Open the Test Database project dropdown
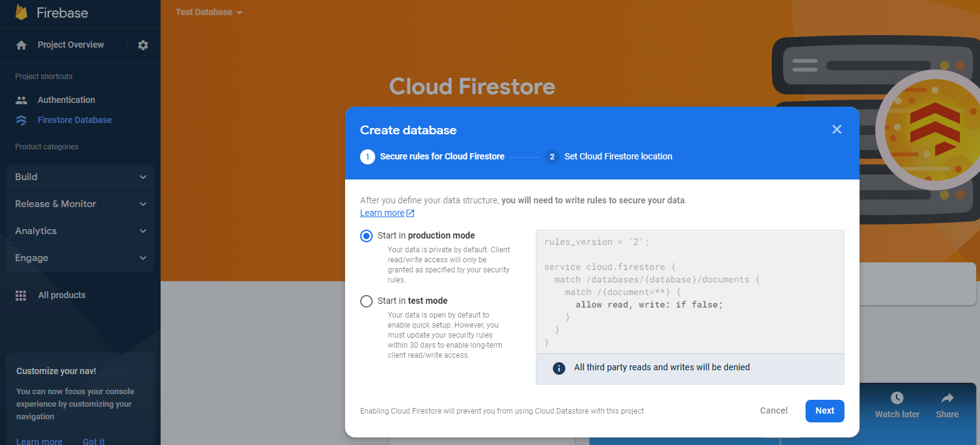This screenshot has width=980, height=445. [x=210, y=13]
